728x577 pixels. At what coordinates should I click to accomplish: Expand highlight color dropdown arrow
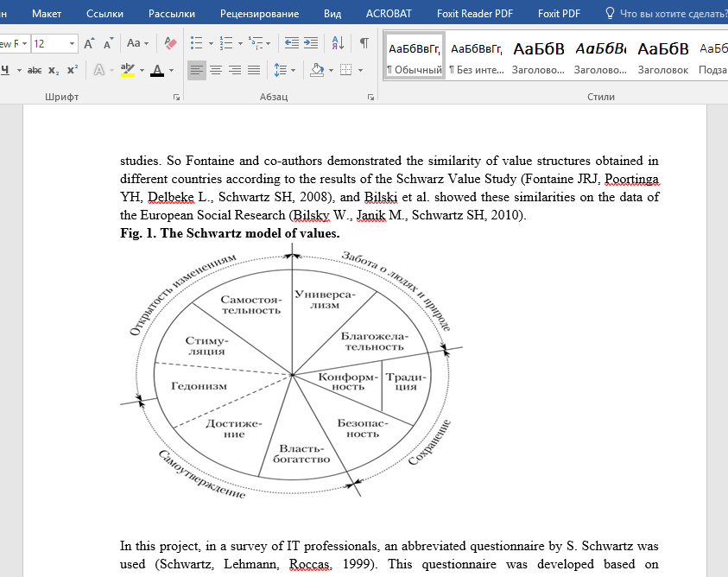[142, 70]
